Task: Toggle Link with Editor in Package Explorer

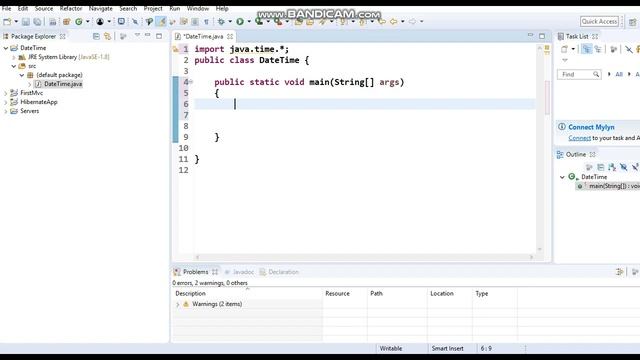Action: [107, 36]
